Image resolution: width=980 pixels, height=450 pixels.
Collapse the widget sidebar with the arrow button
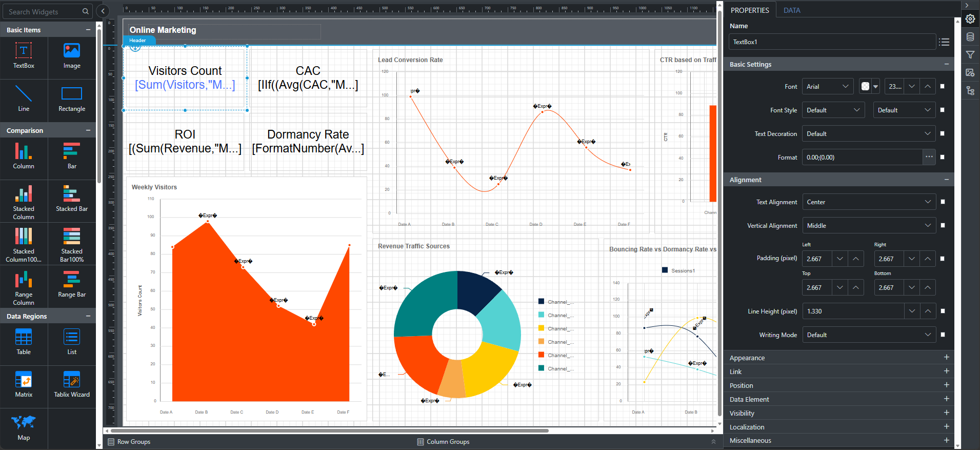tap(103, 11)
